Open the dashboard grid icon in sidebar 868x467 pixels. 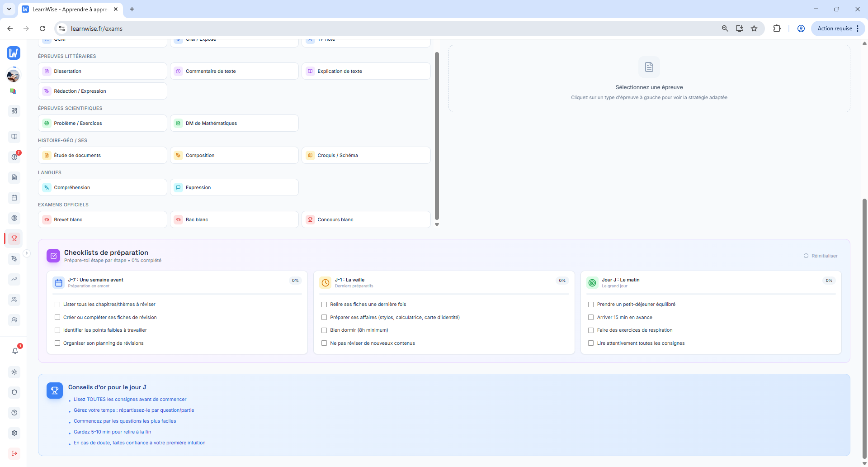pyautogui.click(x=14, y=111)
